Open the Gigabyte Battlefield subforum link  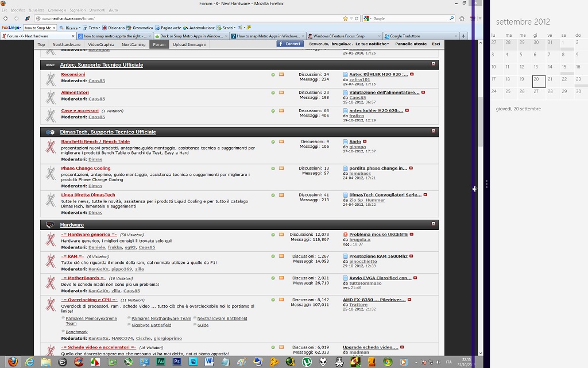(151, 325)
